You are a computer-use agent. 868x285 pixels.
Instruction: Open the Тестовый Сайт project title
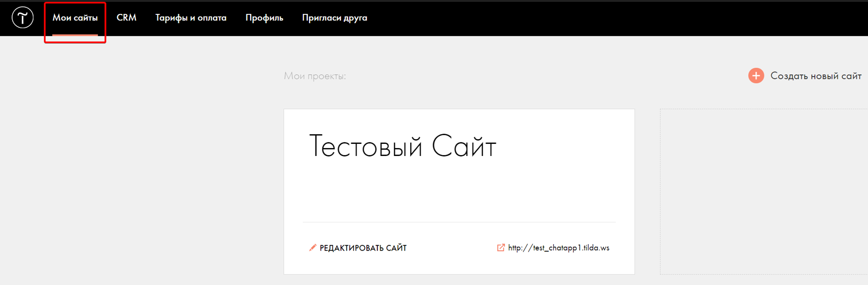(402, 146)
